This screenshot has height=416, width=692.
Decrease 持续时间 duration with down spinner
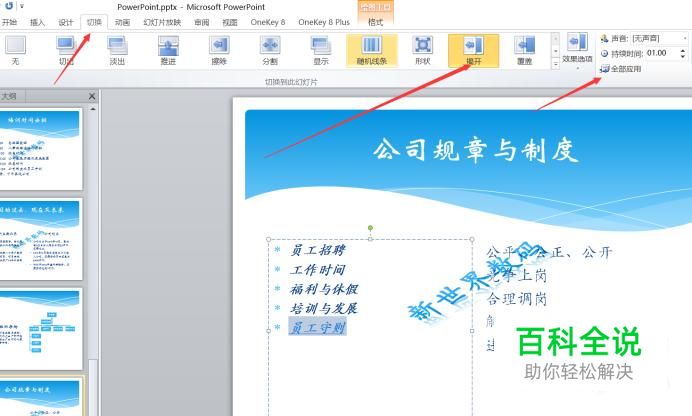683,56
